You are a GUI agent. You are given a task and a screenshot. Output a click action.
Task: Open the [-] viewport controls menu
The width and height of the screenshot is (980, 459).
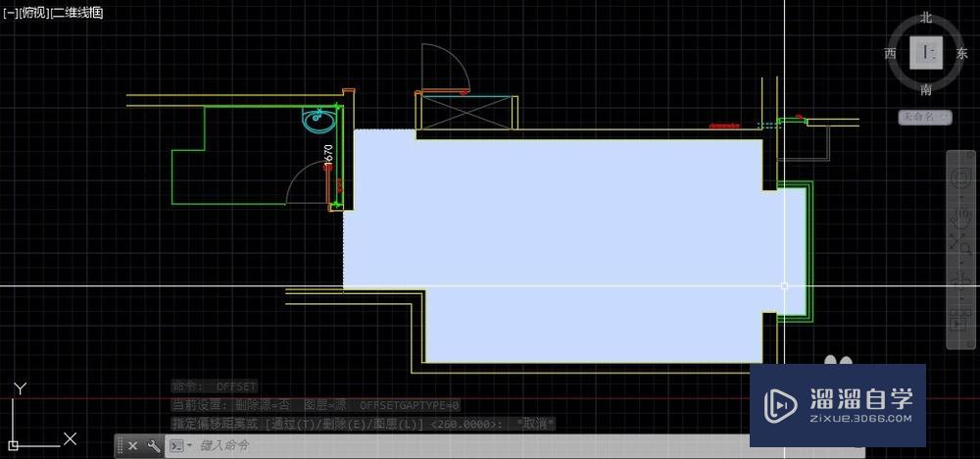tap(10, 13)
